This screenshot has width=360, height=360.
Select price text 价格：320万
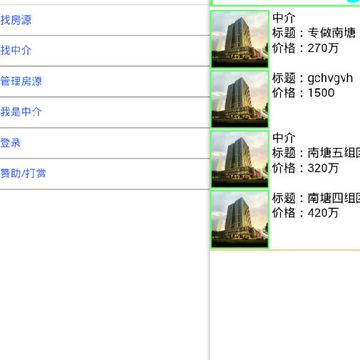305,168
